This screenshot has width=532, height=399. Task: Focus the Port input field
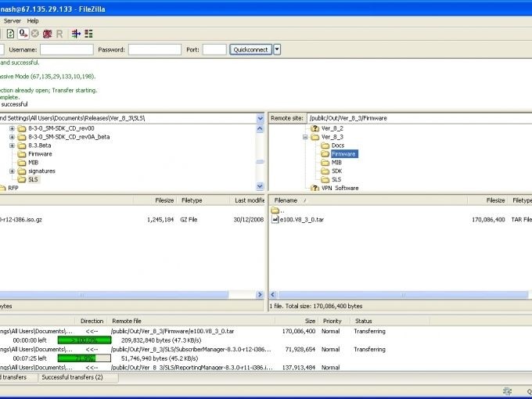[214, 49]
